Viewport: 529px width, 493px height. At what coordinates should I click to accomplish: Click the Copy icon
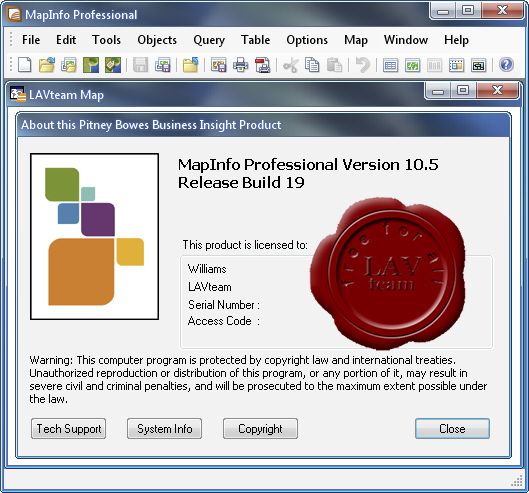coord(312,64)
